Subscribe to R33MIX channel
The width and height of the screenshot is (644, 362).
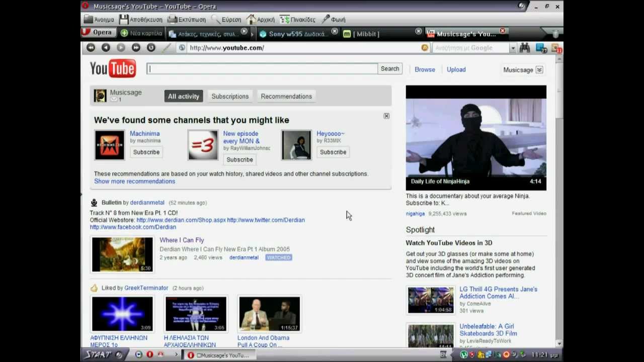click(x=333, y=152)
